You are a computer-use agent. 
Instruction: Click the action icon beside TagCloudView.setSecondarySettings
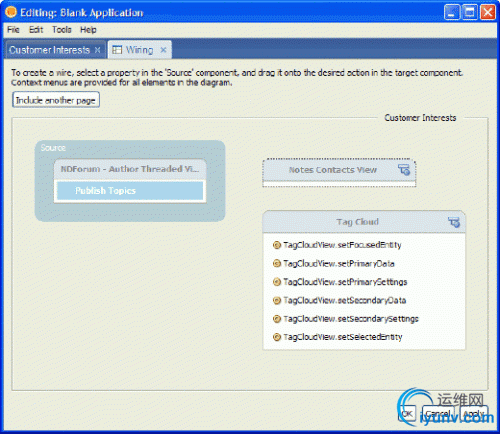click(277, 319)
